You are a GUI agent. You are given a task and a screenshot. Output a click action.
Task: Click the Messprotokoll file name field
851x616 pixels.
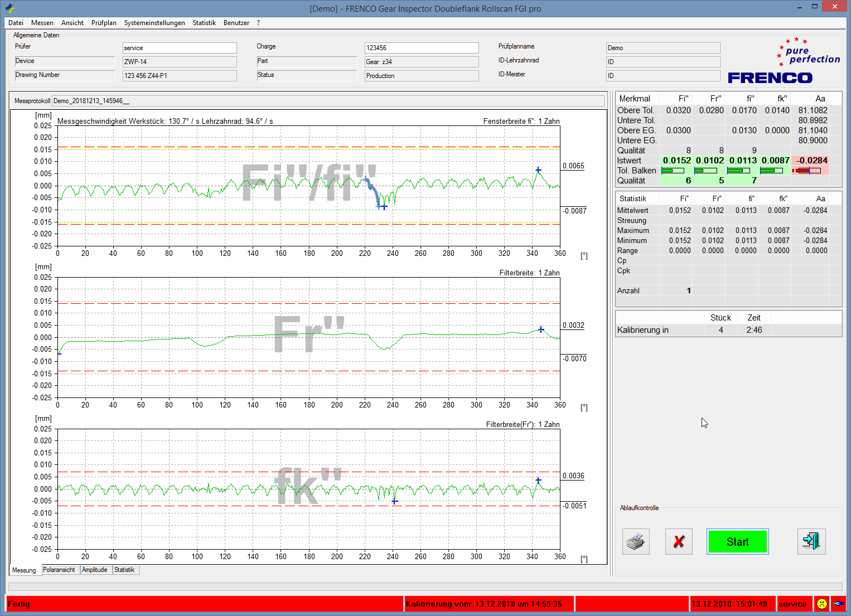(x=328, y=101)
